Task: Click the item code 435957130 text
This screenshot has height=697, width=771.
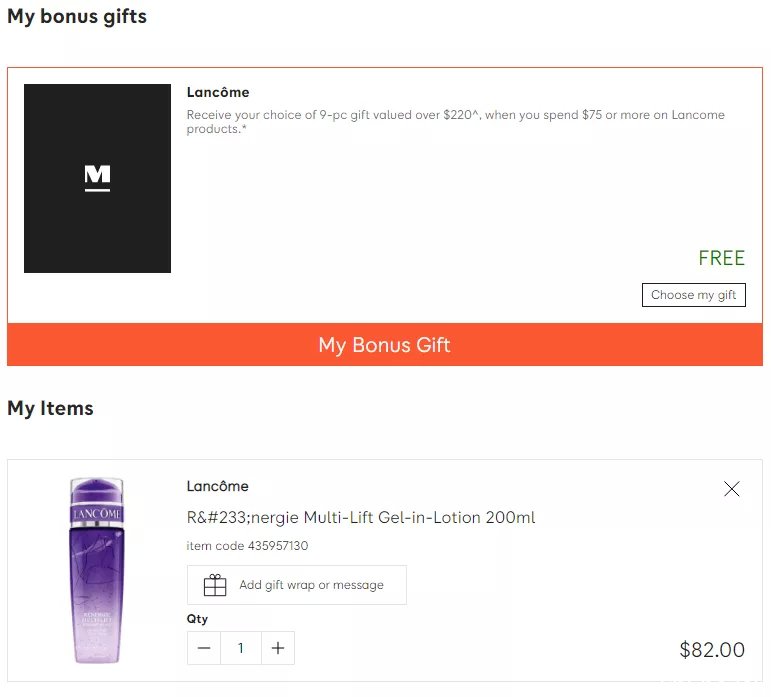Action: [x=247, y=546]
